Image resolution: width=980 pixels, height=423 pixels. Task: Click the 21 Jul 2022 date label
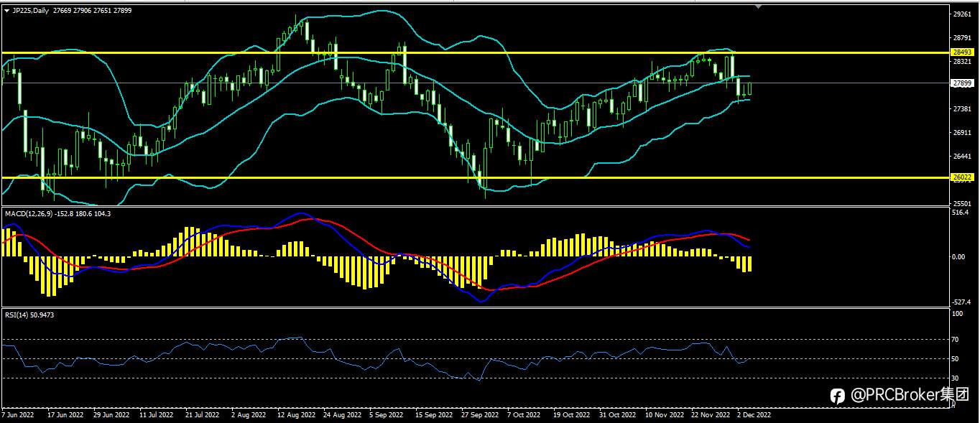[201, 414]
